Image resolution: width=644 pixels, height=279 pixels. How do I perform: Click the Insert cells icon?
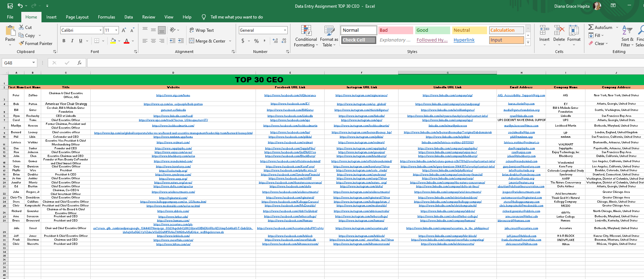pos(544,30)
